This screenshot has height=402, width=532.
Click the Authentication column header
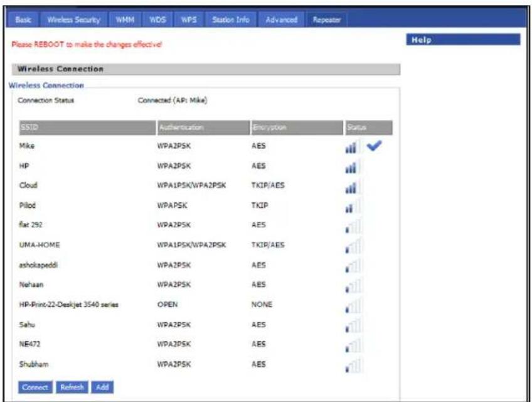tap(203, 128)
